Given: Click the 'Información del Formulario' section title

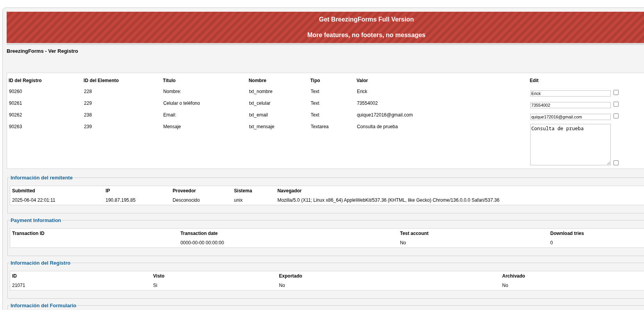Looking at the screenshot, I should click(43, 306).
